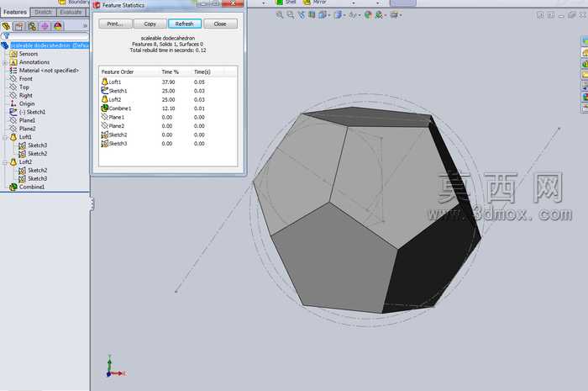588x391 pixels.
Task: Collapse the Loft2 node in the tree
Action: [5, 162]
